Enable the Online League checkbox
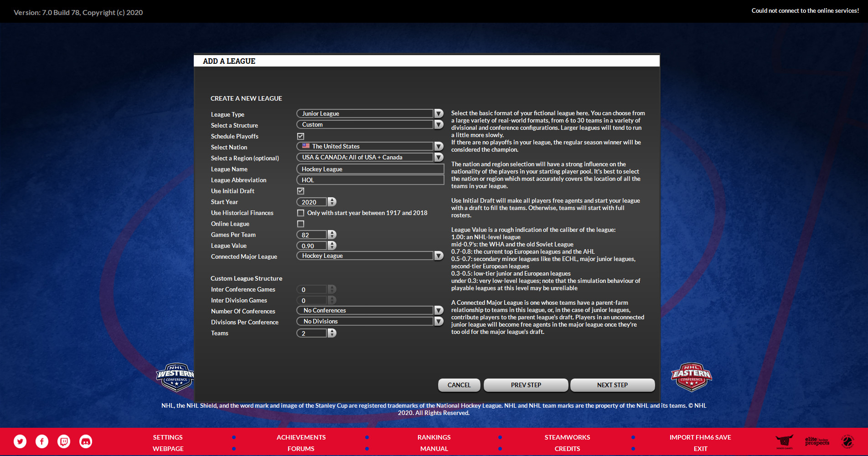The height and width of the screenshot is (456, 868). (300, 223)
